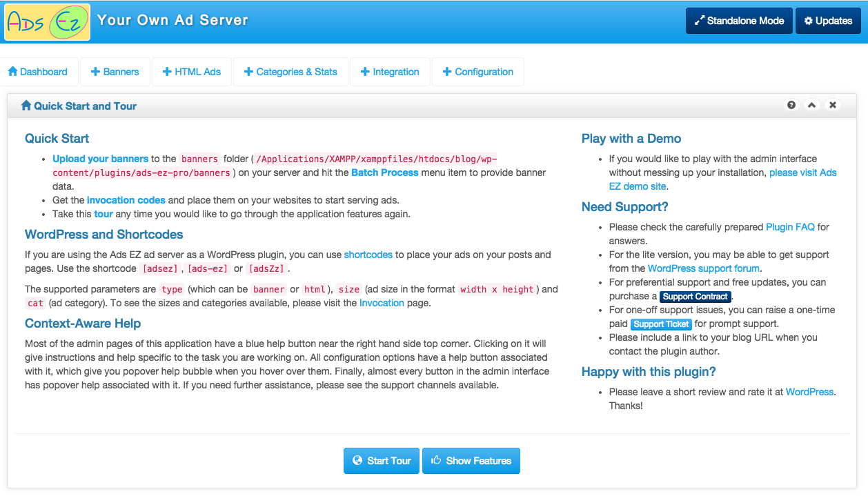The height and width of the screenshot is (496, 868).
Task: Click the WordPress and Shortcodes heading
Action: point(104,234)
